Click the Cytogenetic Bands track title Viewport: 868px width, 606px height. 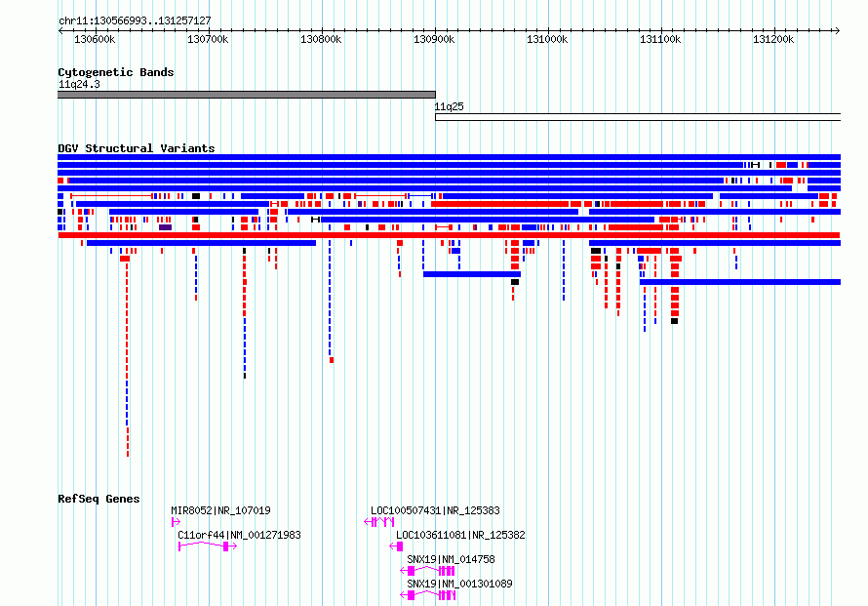click(116, 72)
